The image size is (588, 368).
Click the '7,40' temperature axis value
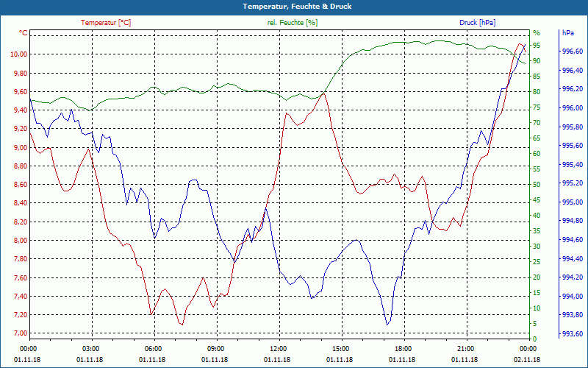click(x=21, y=297)
